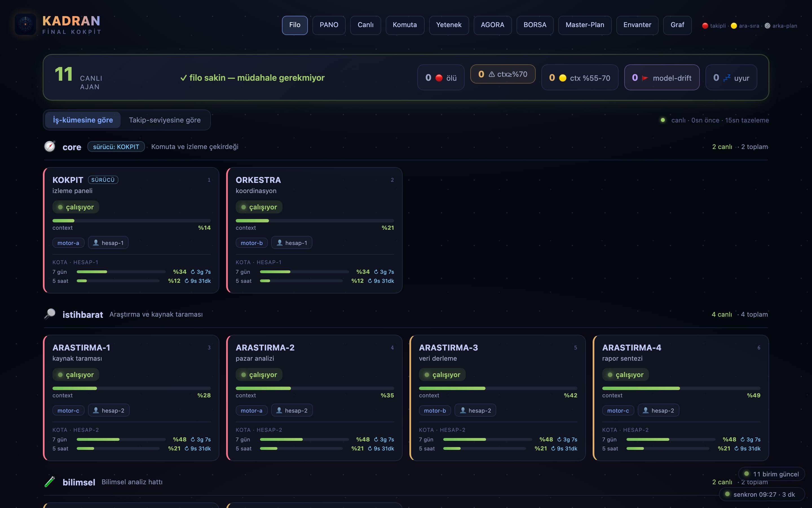Click the motor-a chip on KOKPIT card

tap(68, 243)
